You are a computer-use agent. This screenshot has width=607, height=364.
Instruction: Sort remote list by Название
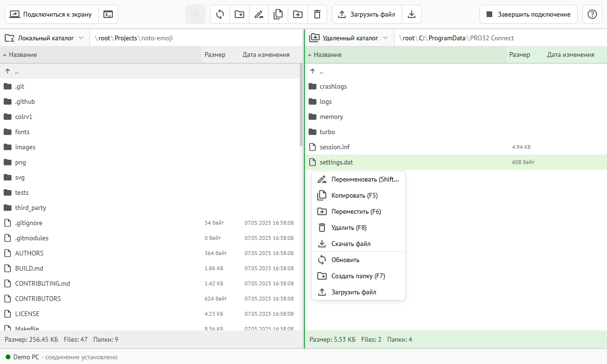tap(406, 55)
